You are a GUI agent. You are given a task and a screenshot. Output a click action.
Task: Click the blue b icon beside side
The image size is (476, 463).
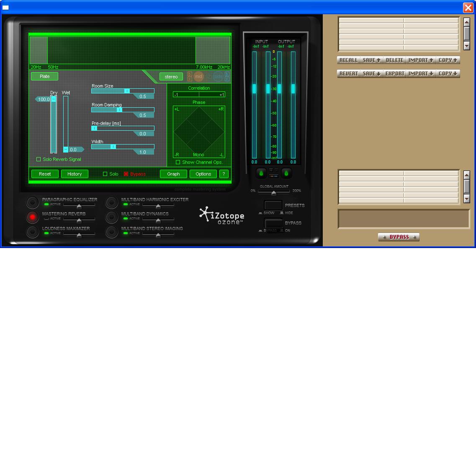[227, 74]
